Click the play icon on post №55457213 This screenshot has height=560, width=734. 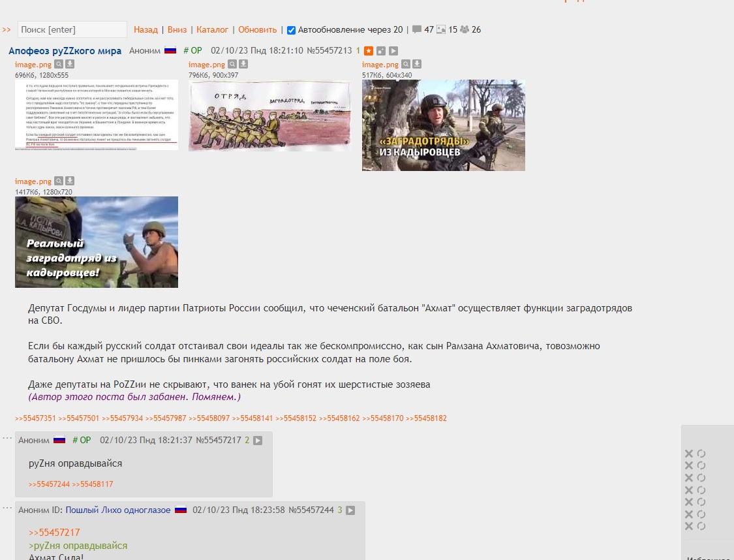click(393, 50)
